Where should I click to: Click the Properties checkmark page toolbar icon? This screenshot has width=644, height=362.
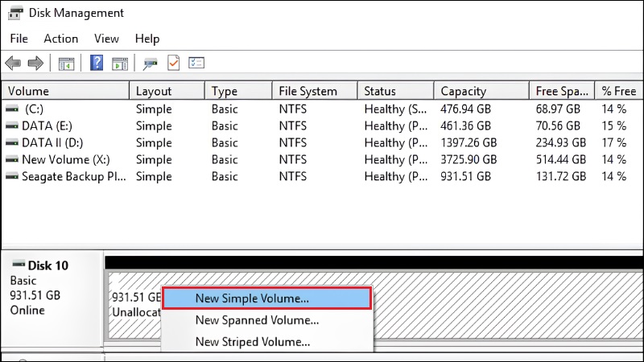[173, 63]
